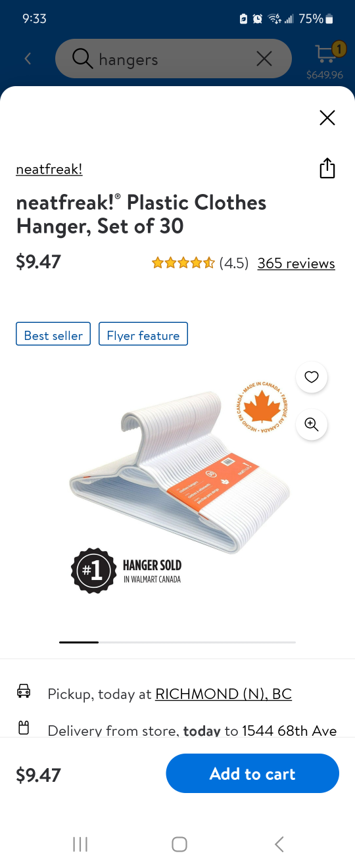Zoom product image with magnifier icon

tap(312, 425)
